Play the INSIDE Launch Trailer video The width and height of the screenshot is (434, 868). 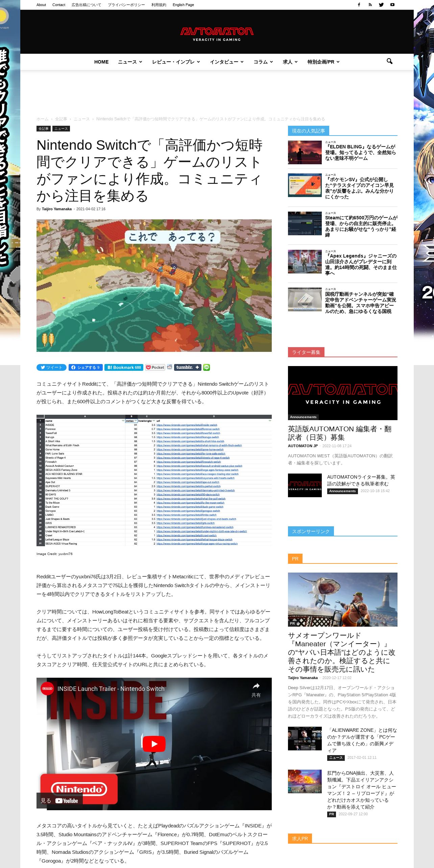tap(154, 744)
